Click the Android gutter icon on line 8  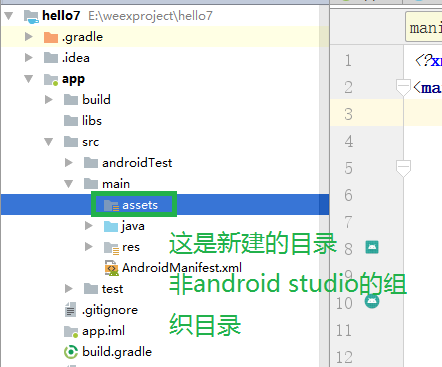pyautogui.click(x=372, y=247)
